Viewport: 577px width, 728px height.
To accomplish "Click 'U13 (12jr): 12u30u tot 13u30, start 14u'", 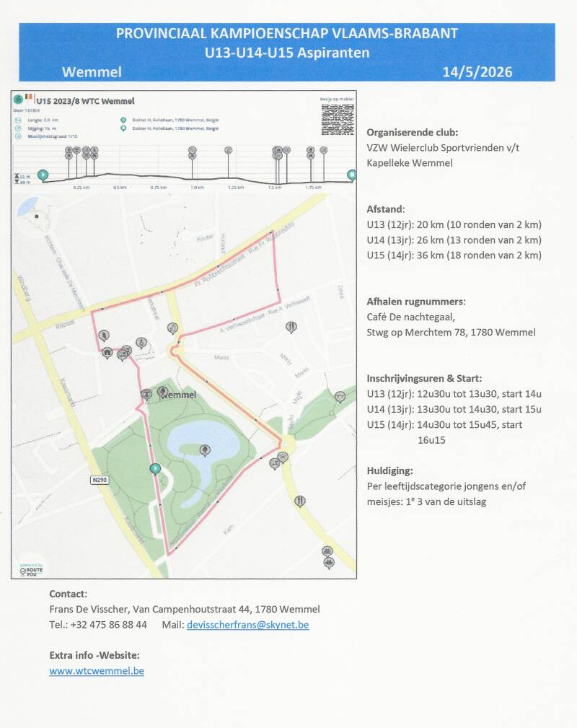I will pyautogui.click(x=454, y=394).
